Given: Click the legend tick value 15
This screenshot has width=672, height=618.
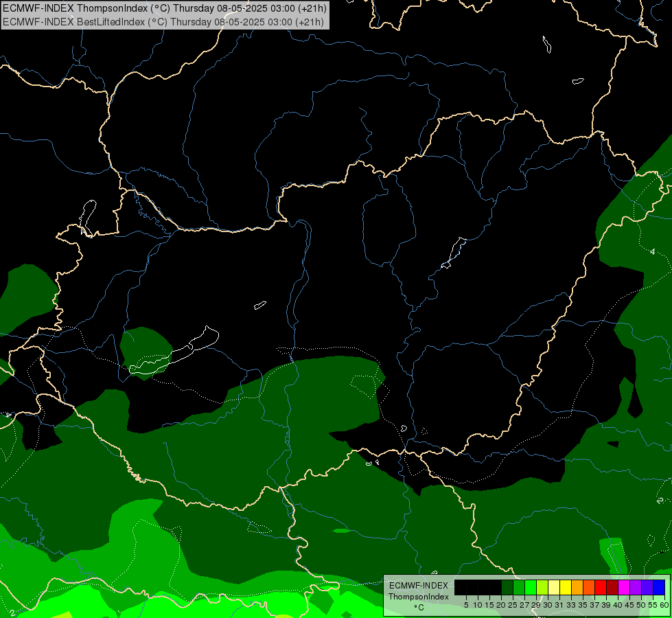Looking at the screenshot, I should pos(489,605).
